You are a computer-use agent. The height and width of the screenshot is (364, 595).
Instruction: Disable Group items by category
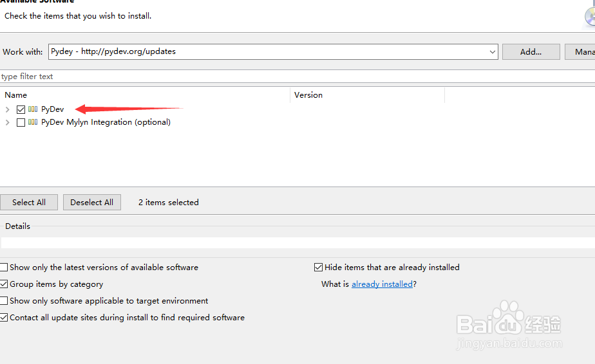5,284
